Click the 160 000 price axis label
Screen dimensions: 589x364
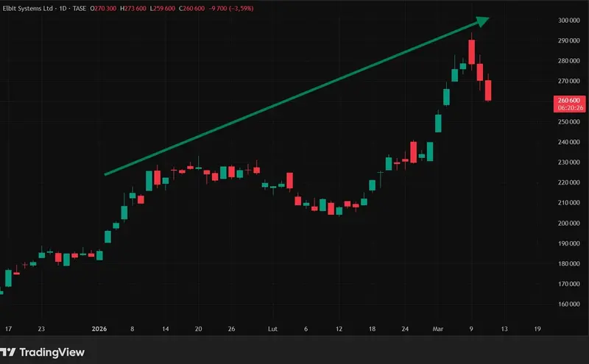pyautogui.click(x=568, y=304)
